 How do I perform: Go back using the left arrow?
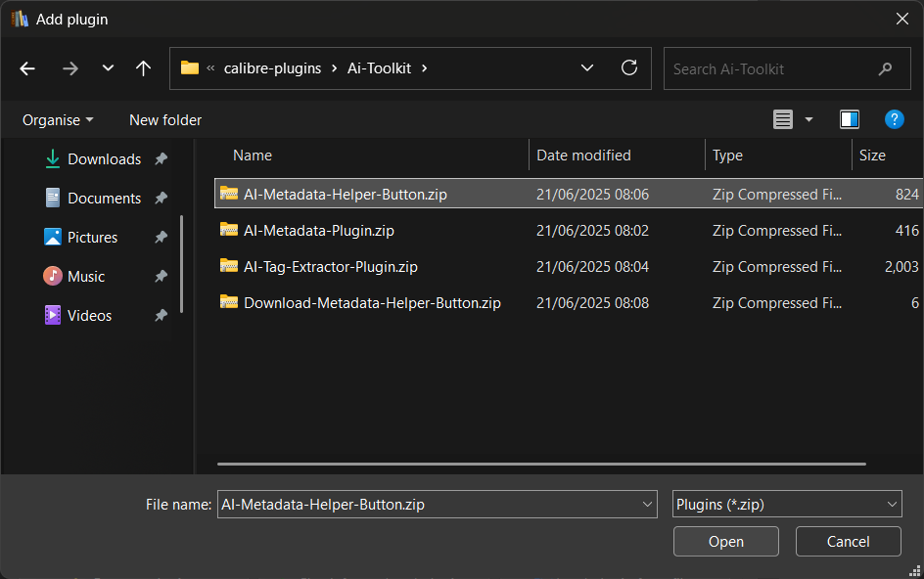coord(27,68)
